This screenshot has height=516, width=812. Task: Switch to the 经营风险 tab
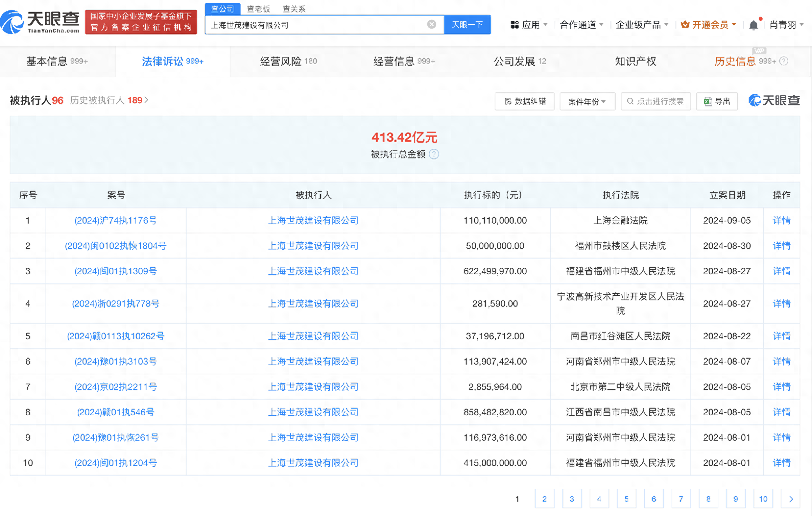point(288,61)
